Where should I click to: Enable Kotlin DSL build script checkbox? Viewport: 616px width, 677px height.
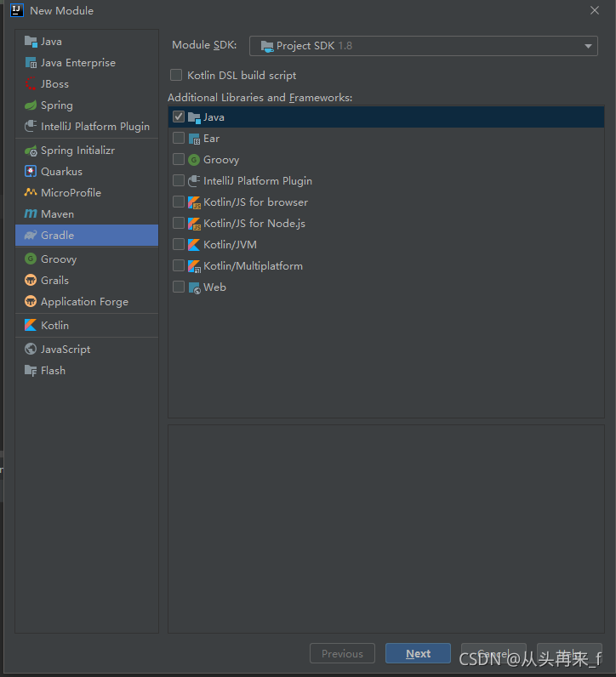click(x=176, y=75)
